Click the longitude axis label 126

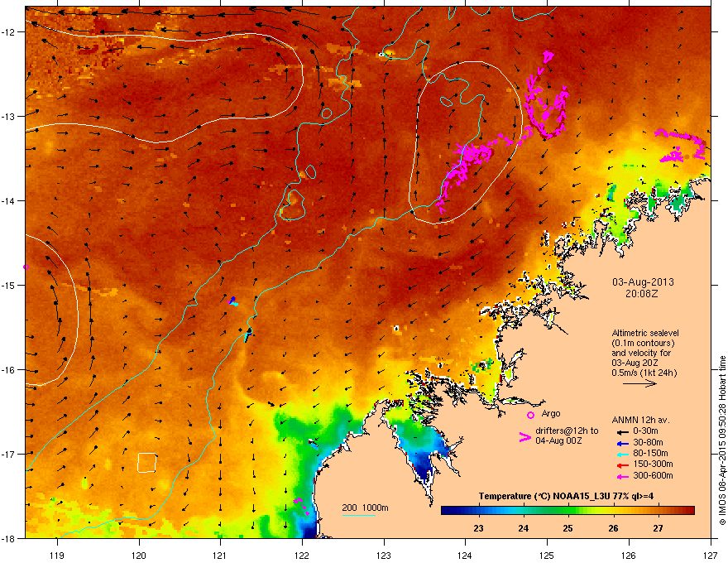coord(629,555)
